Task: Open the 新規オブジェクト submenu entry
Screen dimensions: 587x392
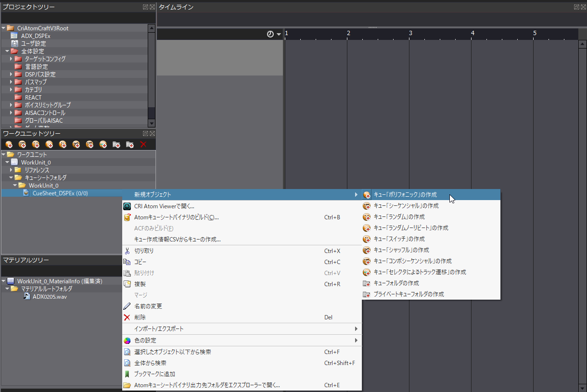Action: pyautogui.click(x=242, y=194)
